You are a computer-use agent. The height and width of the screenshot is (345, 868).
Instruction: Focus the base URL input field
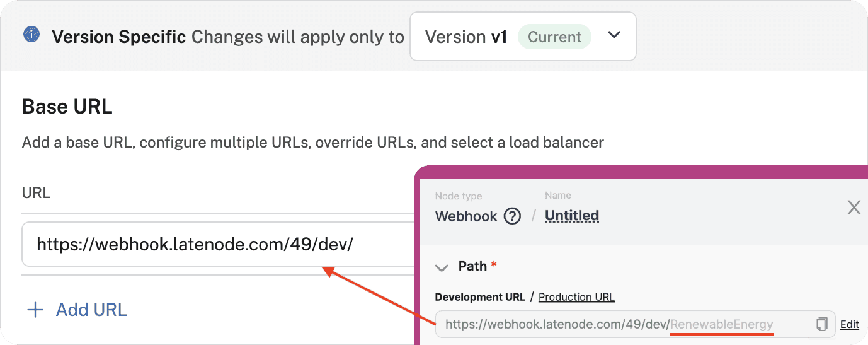click(214, 244)
